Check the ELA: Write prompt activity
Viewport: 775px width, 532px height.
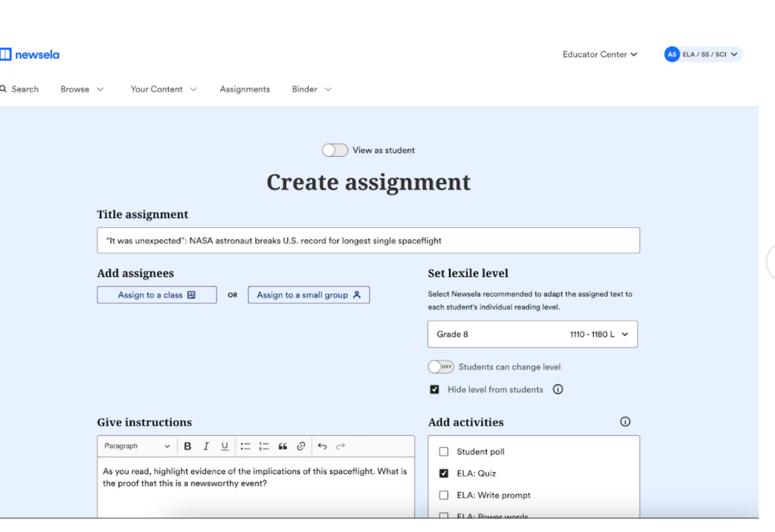(444, 495)
